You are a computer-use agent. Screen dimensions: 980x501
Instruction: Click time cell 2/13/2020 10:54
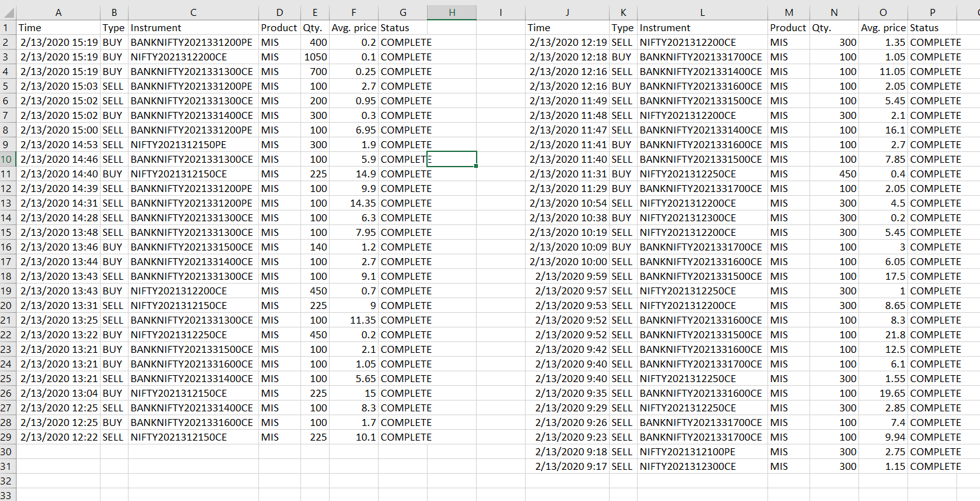click(568, 203)
